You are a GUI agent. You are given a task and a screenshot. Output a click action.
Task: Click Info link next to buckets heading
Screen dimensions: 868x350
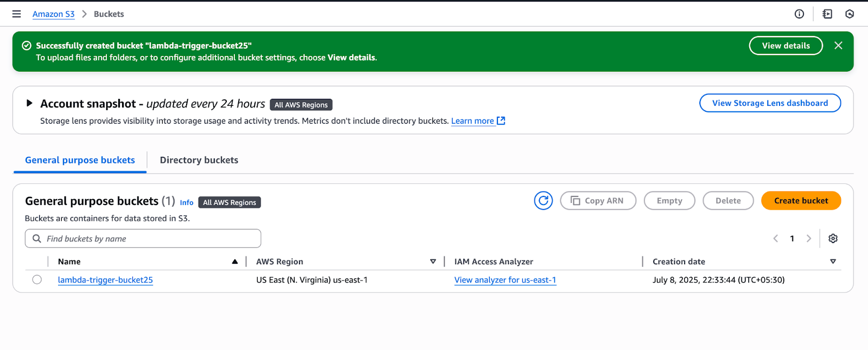(187, 202)
